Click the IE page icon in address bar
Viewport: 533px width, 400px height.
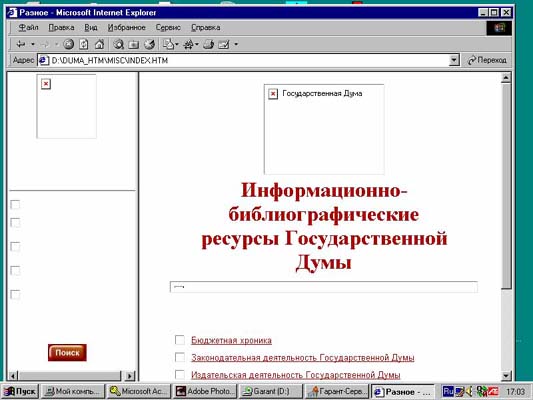click(44, 60)
